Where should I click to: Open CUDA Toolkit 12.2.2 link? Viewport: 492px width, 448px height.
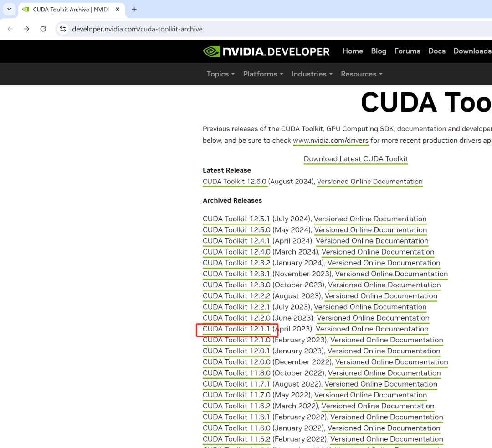coord(236,296)
